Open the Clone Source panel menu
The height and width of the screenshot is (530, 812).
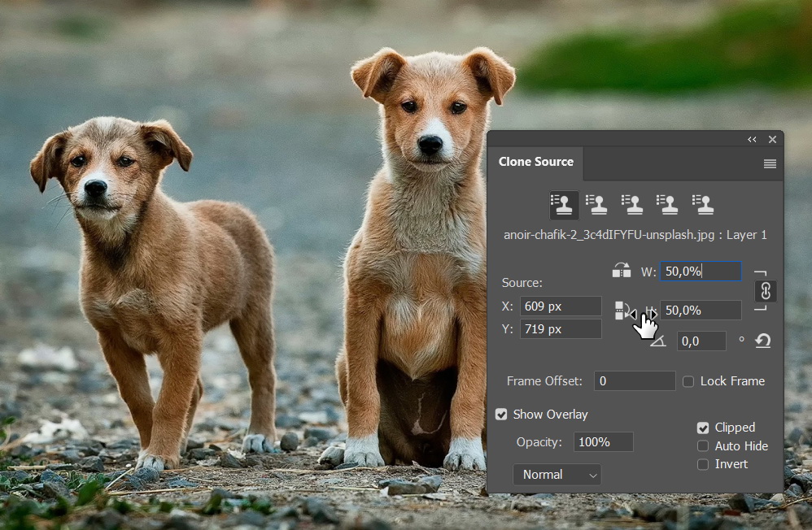click(770, 164)
